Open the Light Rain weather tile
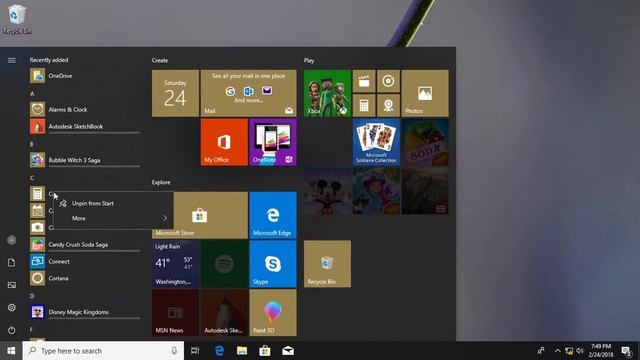 pos(176,264)
